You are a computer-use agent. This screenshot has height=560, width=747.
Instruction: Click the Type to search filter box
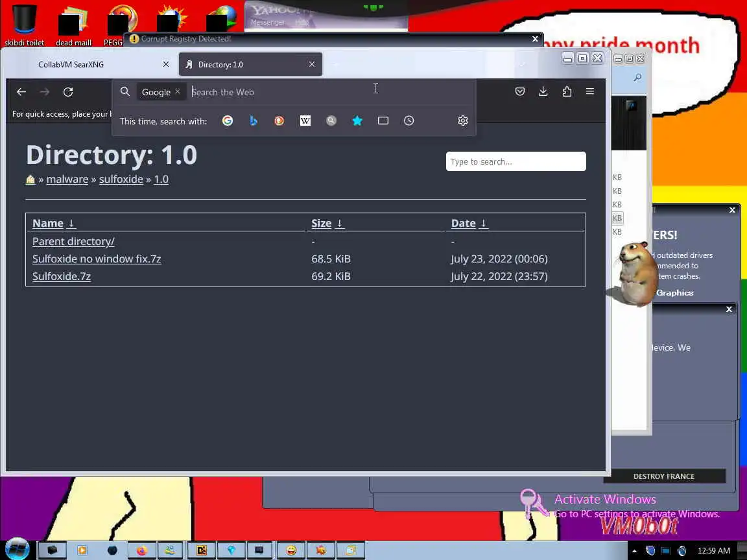tap(516, 161)
